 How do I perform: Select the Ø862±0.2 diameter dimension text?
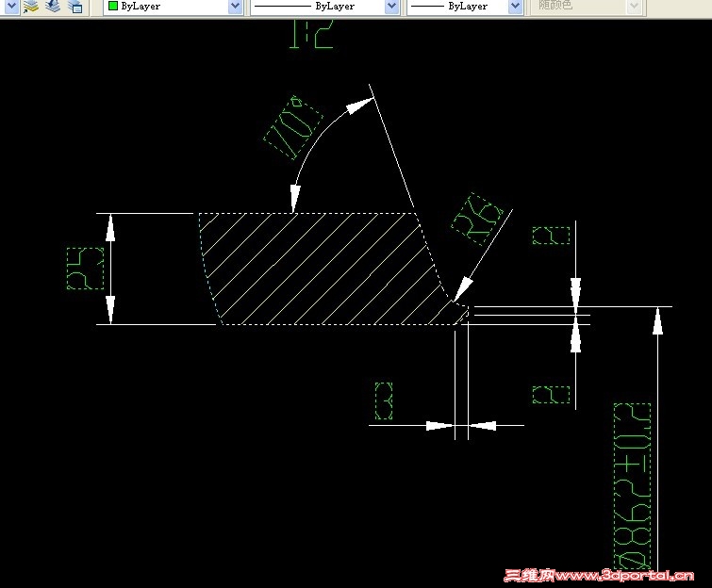coord(633,486)
